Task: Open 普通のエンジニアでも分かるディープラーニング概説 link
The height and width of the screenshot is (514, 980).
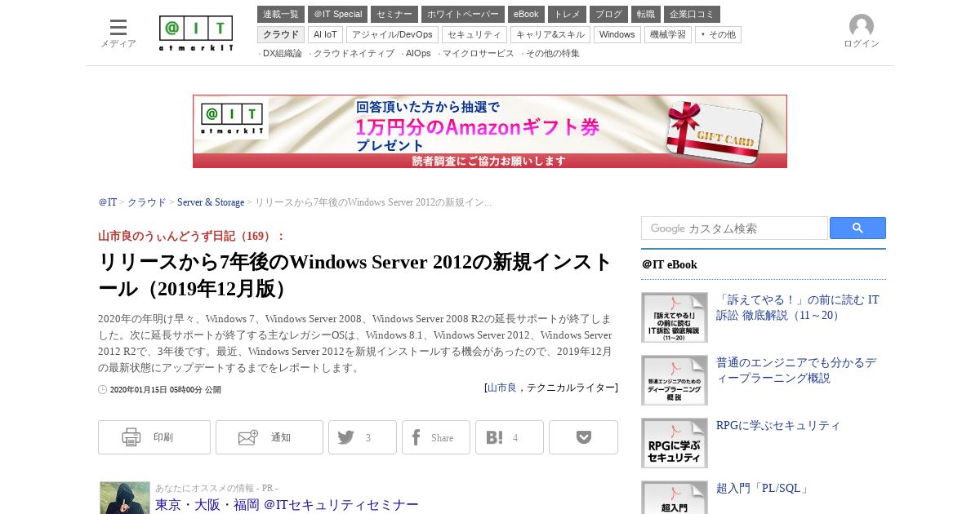Action: point(796,370)
